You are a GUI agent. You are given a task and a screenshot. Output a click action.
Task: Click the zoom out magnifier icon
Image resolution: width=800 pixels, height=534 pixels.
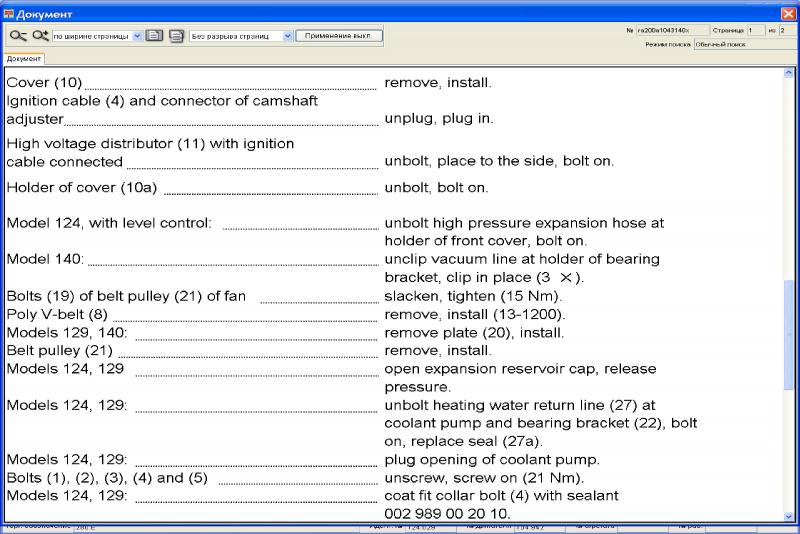tap(18, 35)
